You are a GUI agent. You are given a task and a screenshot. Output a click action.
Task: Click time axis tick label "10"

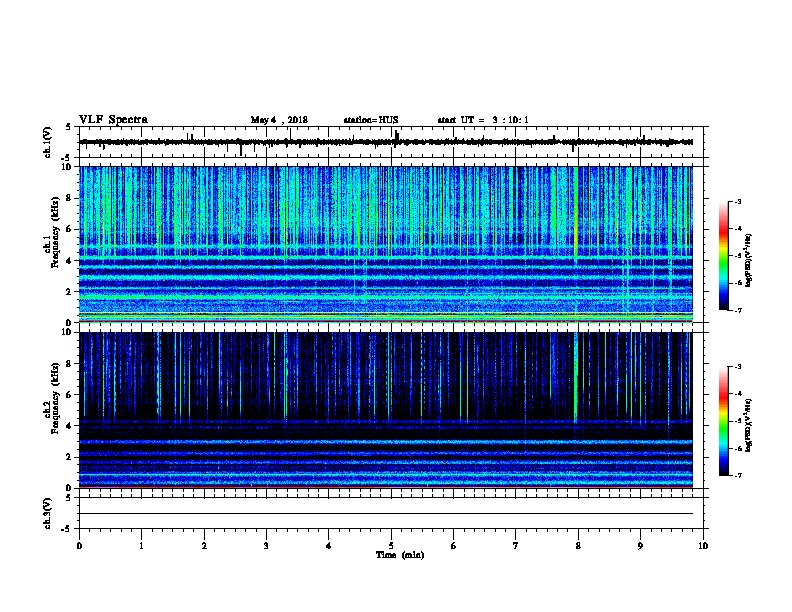coord(703,546)
